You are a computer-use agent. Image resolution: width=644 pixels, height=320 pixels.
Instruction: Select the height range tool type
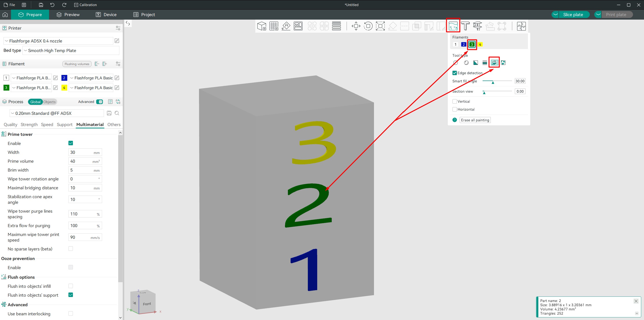(485, 63)
